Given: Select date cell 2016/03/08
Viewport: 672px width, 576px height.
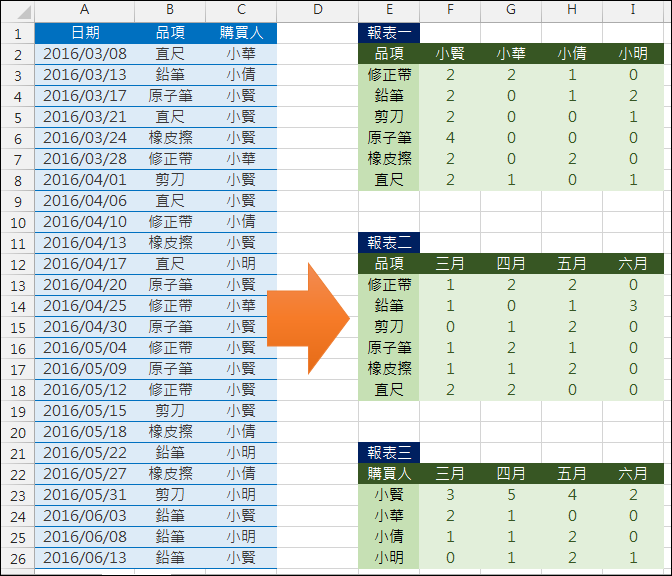Looking at the screenshot, I should (84, 54).
